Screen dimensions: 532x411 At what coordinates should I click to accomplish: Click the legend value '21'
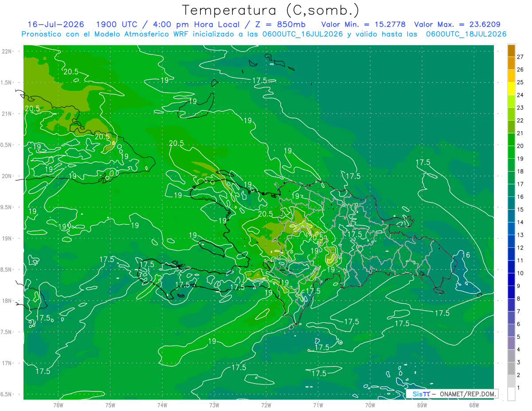click(520, 133)
